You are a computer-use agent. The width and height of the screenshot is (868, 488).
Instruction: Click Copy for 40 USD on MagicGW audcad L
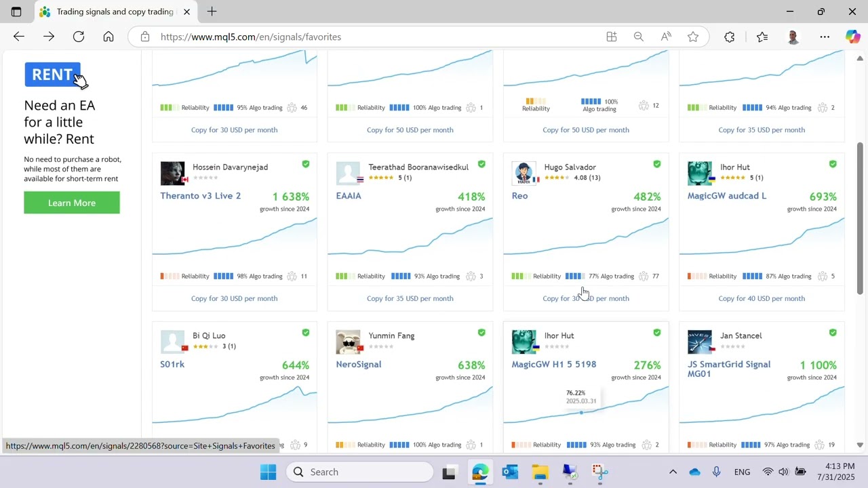[x=762, y=298]
